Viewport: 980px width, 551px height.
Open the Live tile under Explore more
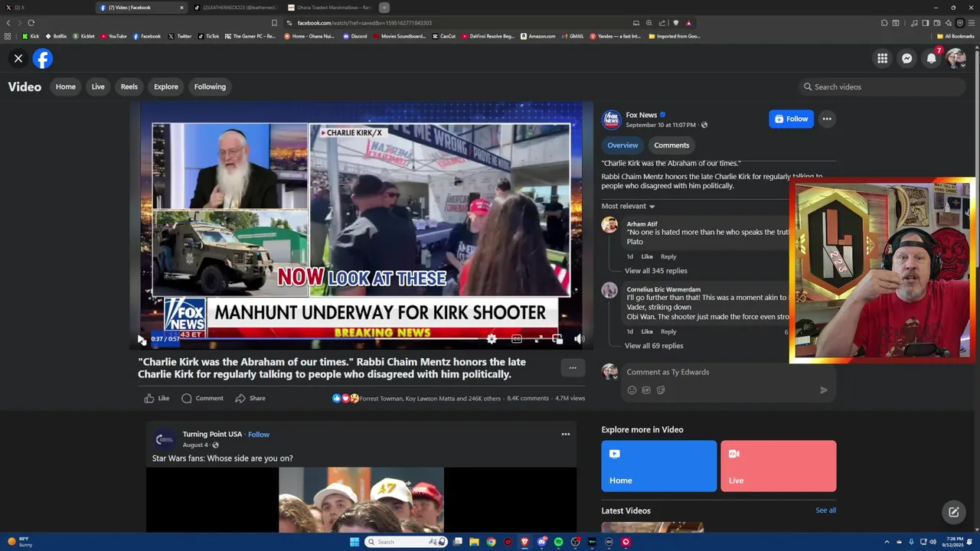[x=779, y=465]
